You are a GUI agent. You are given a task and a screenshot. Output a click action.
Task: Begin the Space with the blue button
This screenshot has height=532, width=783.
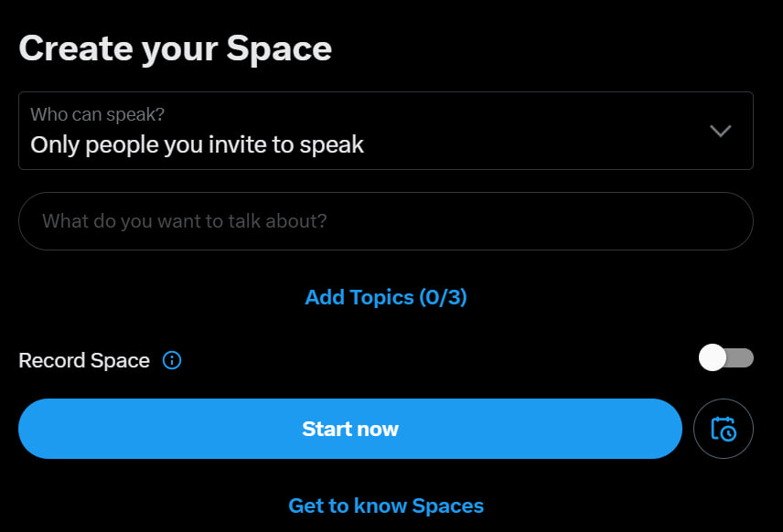point(349,429)
